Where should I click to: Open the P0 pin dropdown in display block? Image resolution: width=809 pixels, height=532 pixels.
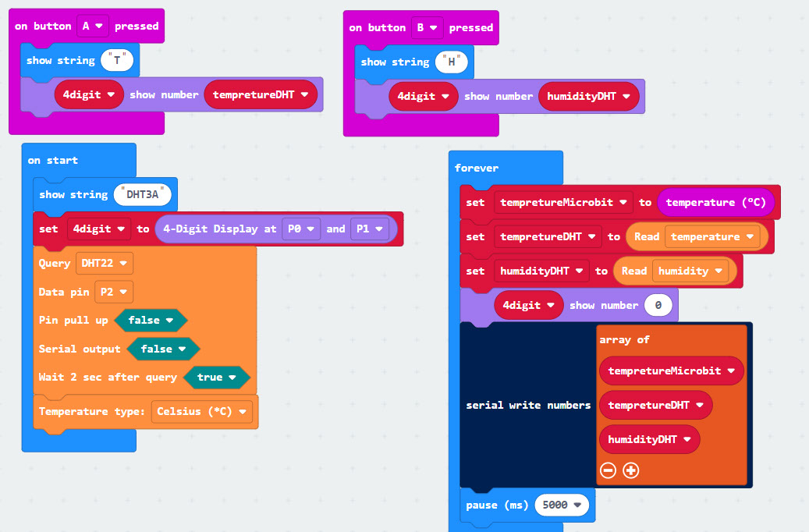300,229
